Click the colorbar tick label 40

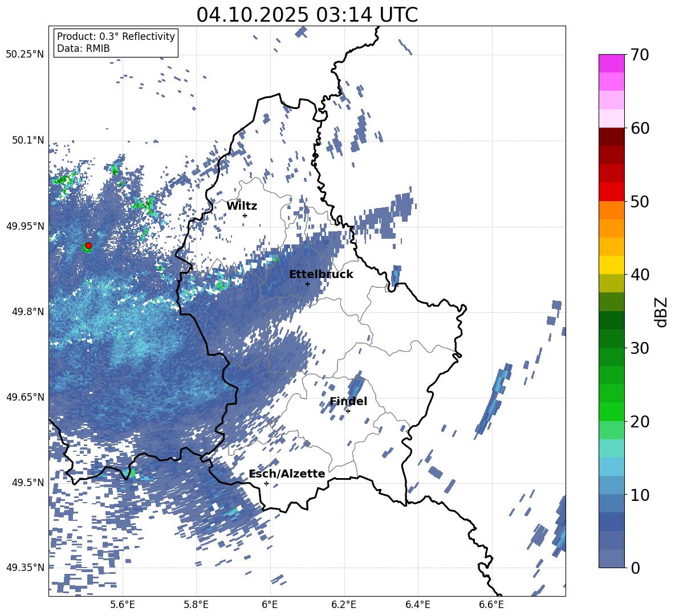[x=640, y=275]
